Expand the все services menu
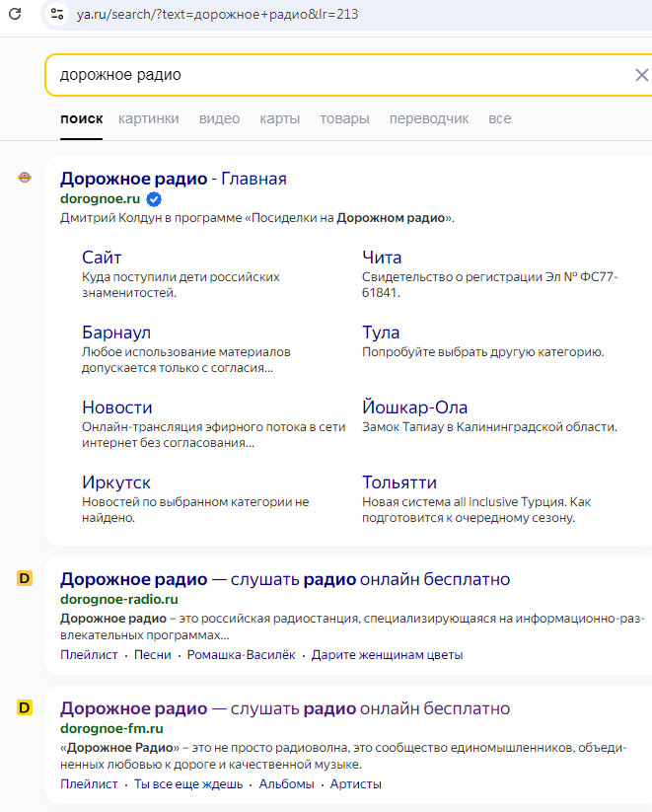The height and width of the screenshot is (812, 652). pyautogui.click(x=499, y=118)
